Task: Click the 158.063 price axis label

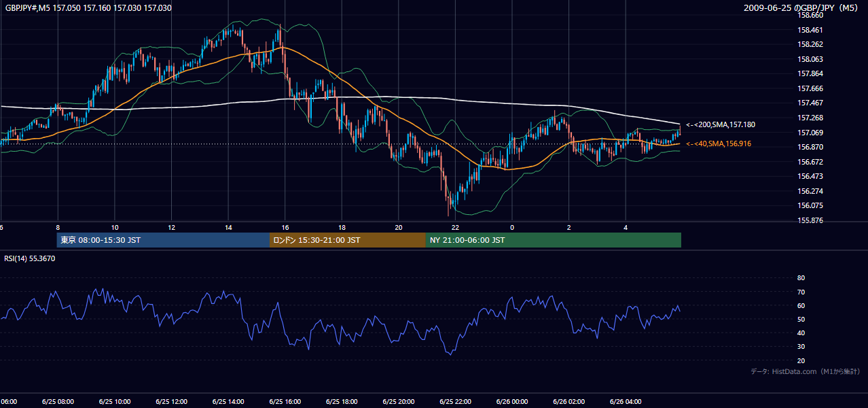Action: [810, 59]
